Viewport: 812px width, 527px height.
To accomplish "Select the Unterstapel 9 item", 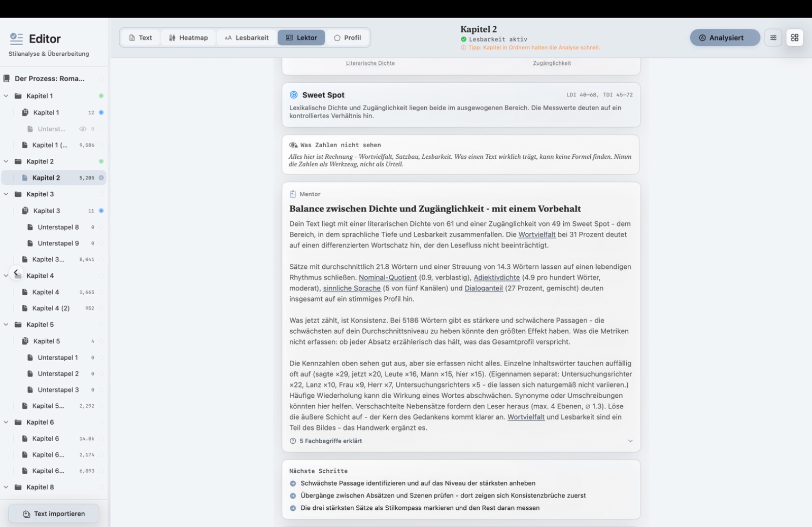I will [x=54, y=243].
